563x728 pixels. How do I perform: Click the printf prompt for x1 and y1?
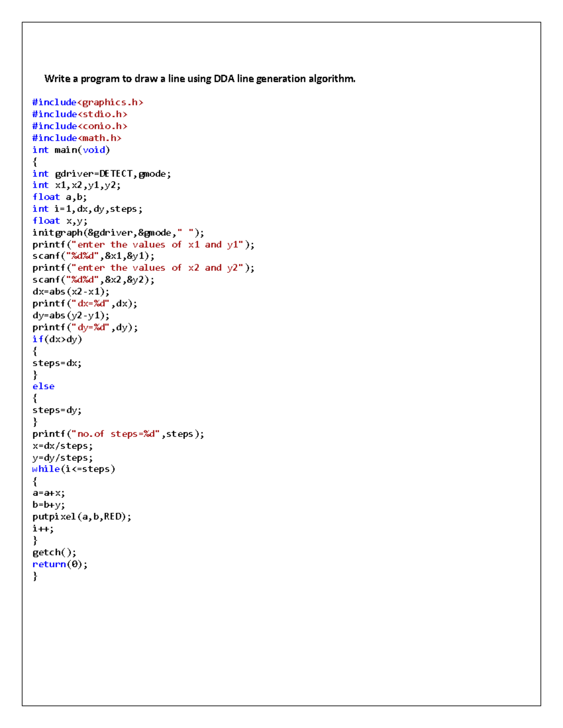coord(143,245)
